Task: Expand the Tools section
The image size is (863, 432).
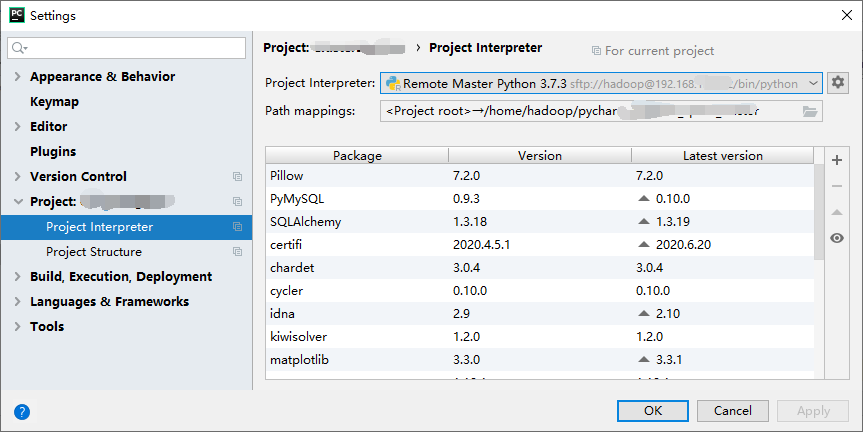Action: [x=18, y=326]
